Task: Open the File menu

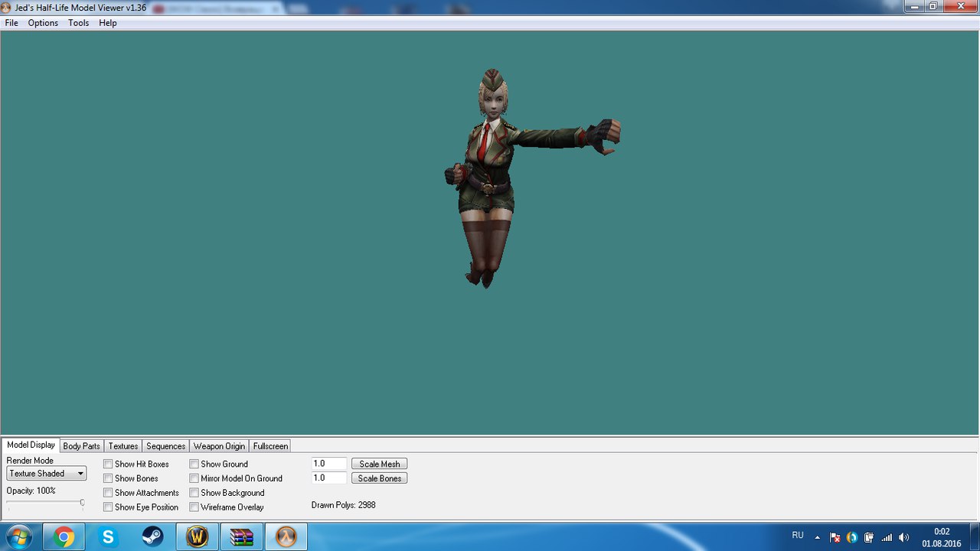Action: click(11, 23)
